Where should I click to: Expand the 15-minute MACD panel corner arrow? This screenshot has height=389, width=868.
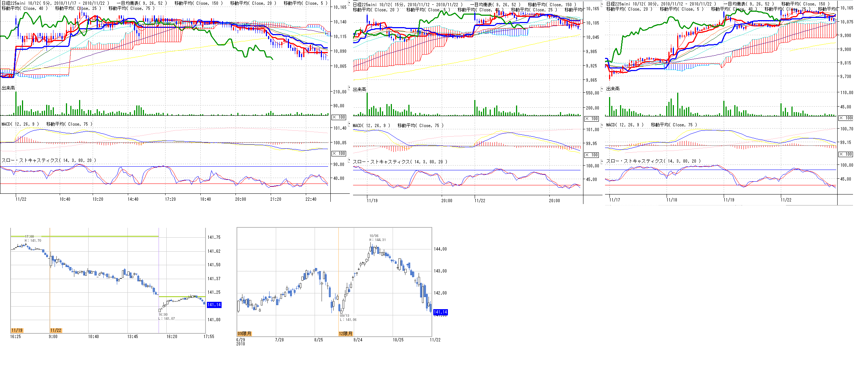tap(349, 124)
